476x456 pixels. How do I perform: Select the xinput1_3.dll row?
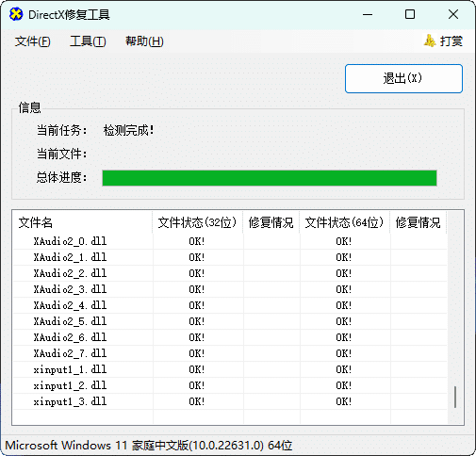[230, 401]
